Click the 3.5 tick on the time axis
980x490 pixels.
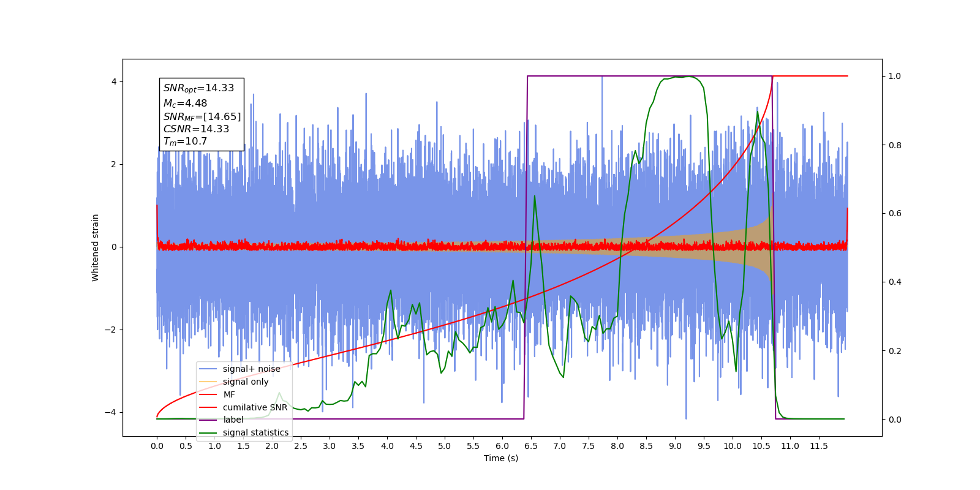(358, 446)
